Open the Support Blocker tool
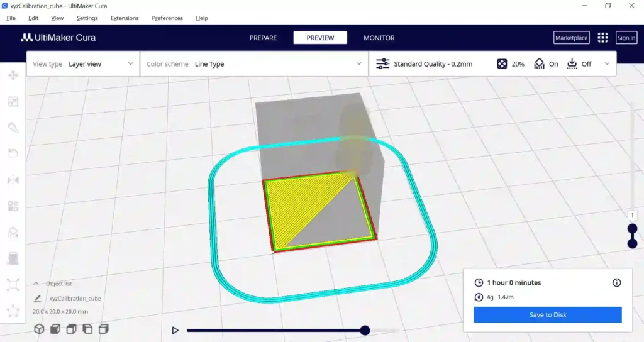Viewport: 644px width, 342px height. tap(13, 233)
